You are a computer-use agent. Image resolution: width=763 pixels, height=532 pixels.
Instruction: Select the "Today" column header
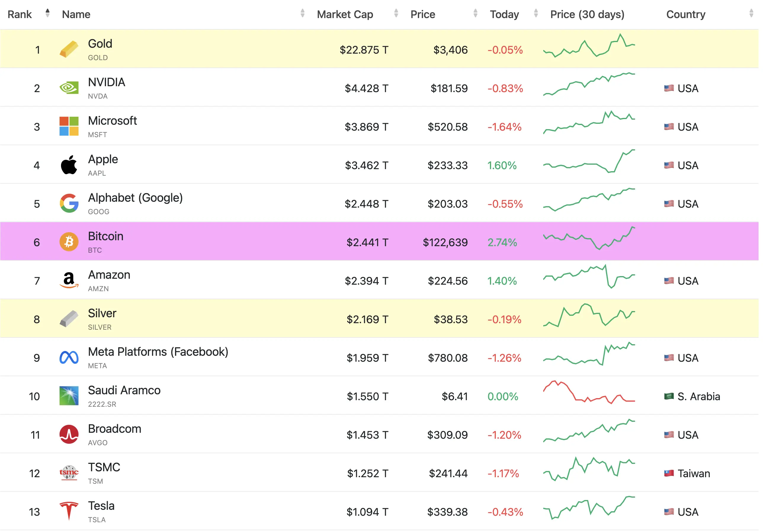coord(504,14)
